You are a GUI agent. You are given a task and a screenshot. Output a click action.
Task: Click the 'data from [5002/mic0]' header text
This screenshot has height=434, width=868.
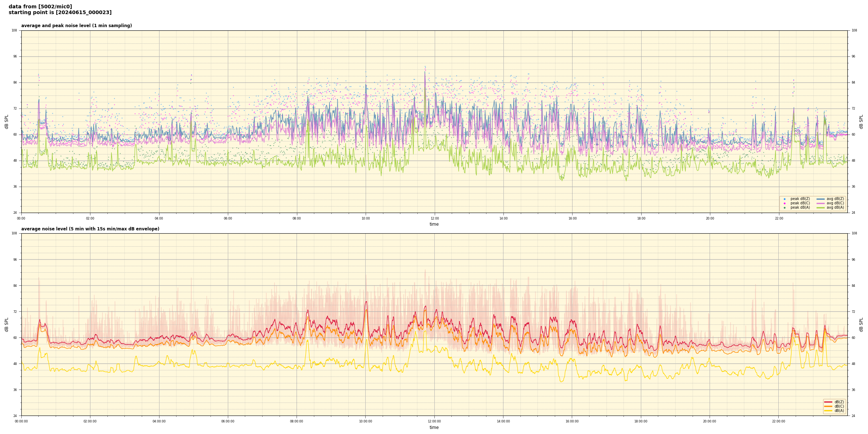point(40,7)
